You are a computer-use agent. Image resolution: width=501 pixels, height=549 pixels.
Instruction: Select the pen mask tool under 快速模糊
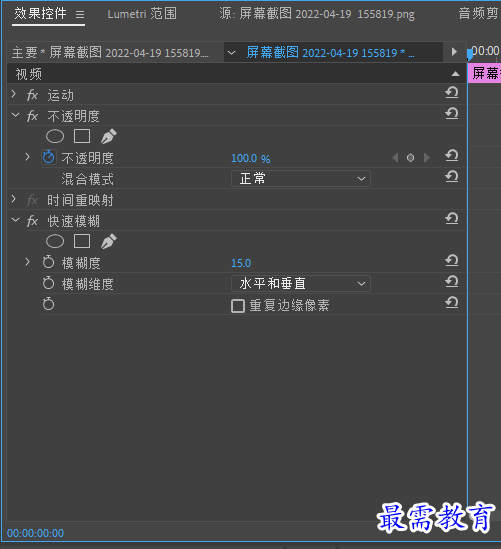(109, 241)
